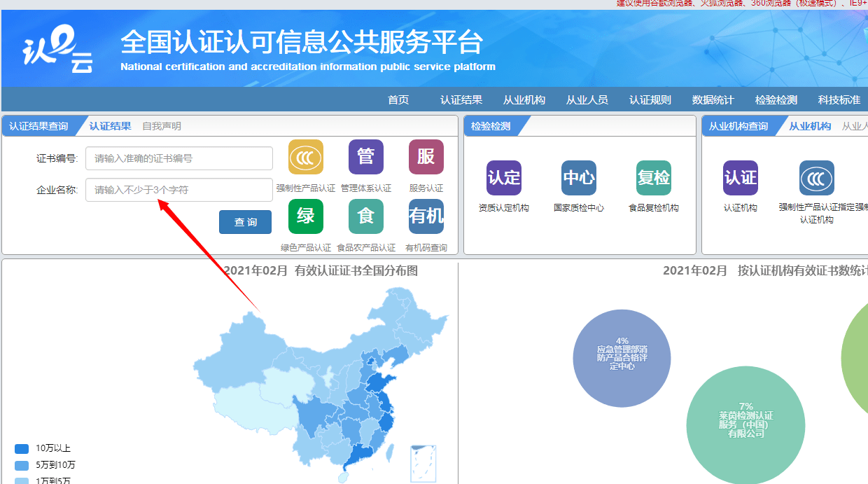Open the 管理体系认证 purple icon
Viewport: 868px width, 484px height.
(x=366, y=157)
